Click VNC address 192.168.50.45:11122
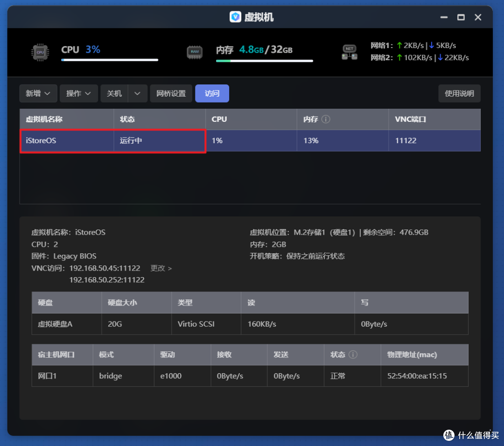The width and height of the screenshot is (504, 446). coord(105,268)
